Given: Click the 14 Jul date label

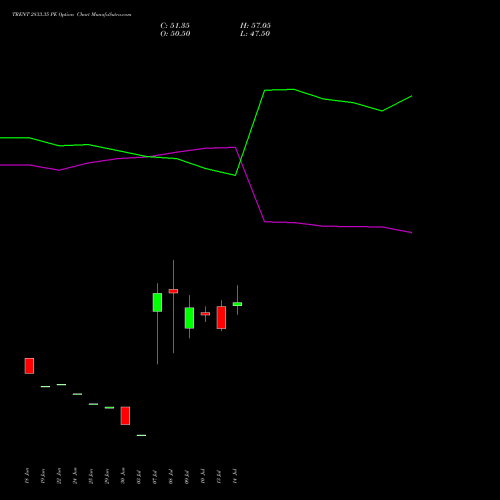Looking at the screenshot, I should [235, 477].
